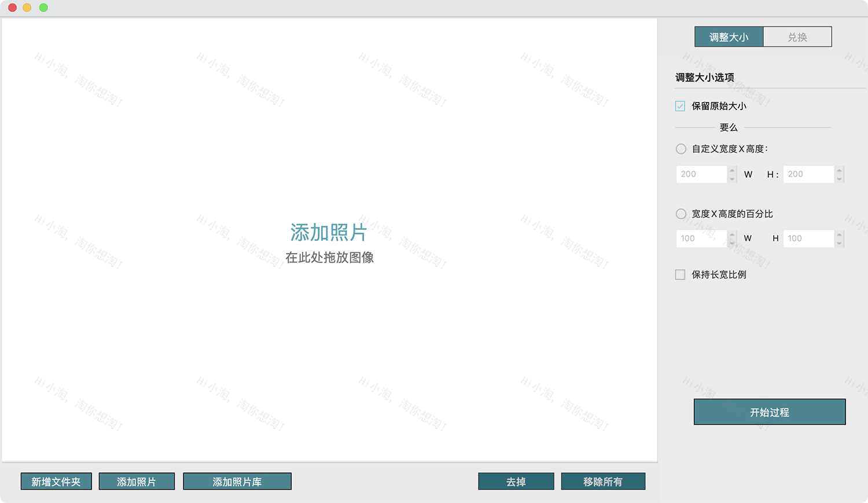The height and width of the screenshot is (503, 868).
Task: Click the 添加照片 drop zone in center
Action: [x=329, y=233]
